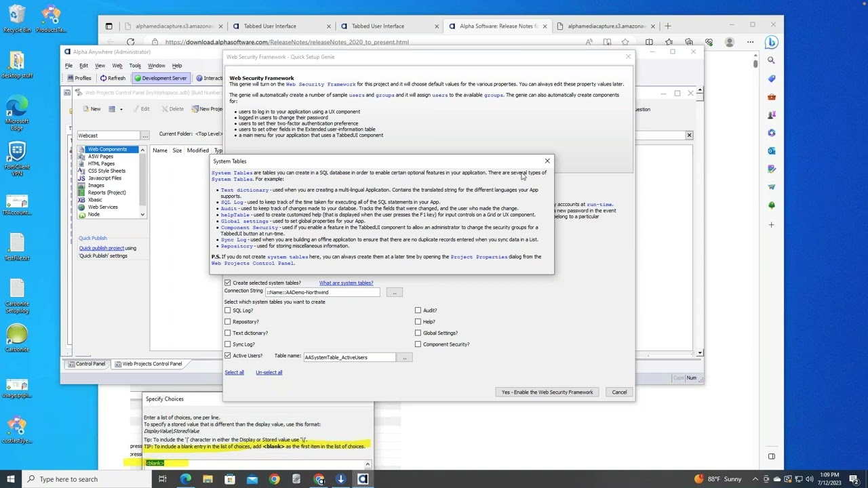
Task: Check the Text dictionary option
Action: pos(228,333)
